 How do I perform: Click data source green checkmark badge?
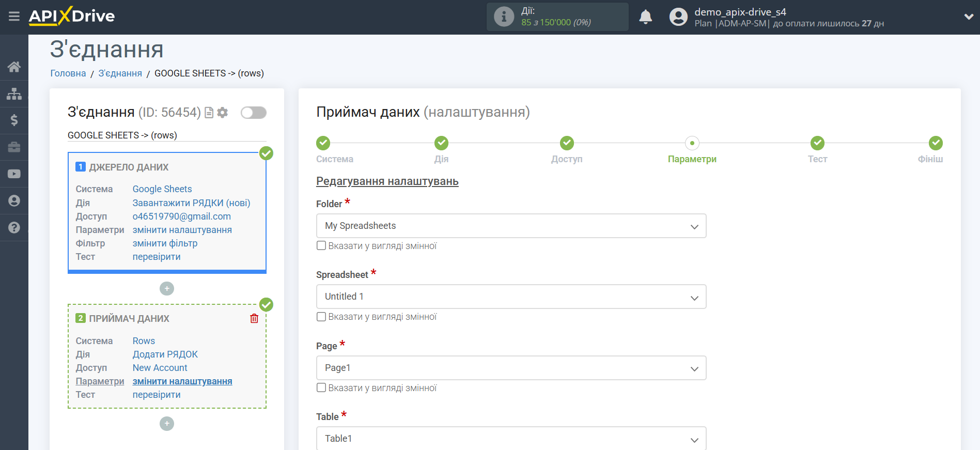(266, 153)
